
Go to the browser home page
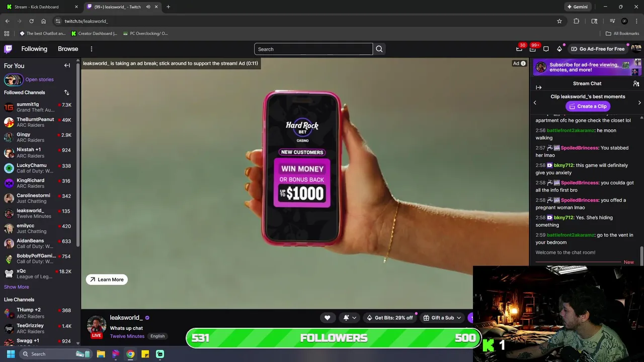43,21
